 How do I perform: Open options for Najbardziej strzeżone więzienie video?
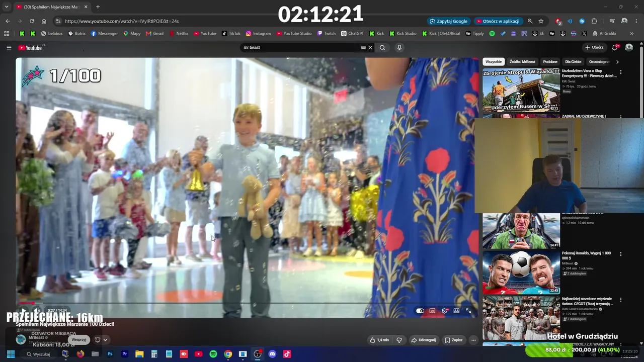point(620,300)
